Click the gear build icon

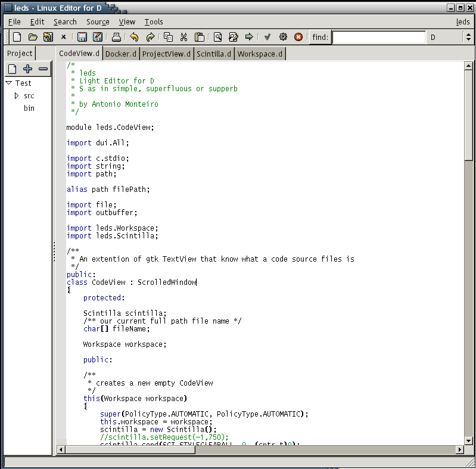pos(283,37)
